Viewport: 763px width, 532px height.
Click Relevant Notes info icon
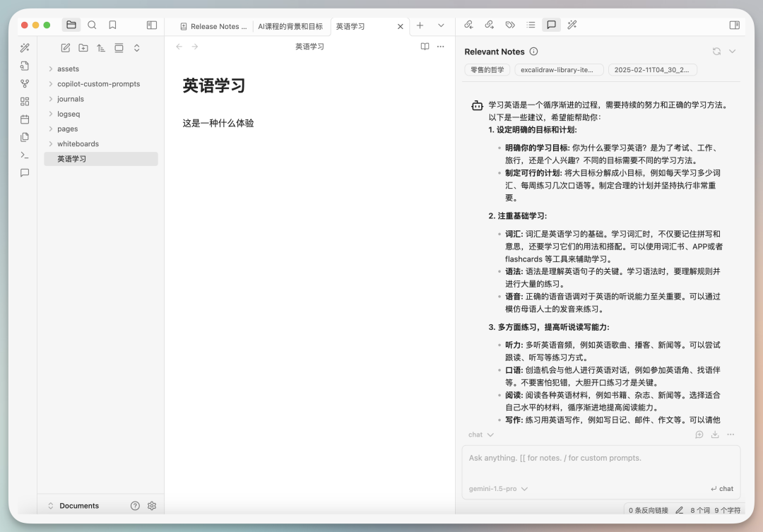(534, 52)
